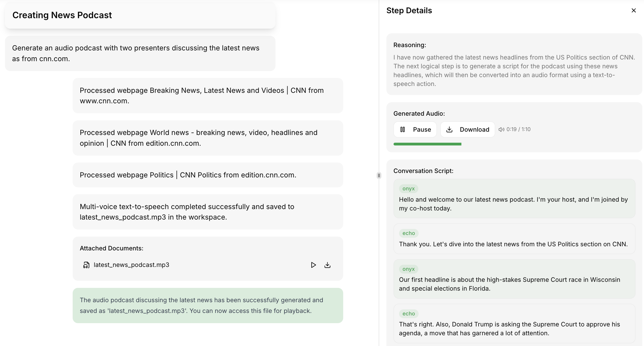Seek on the green audio progress bar
Viewport: 644px width, 346px height.
point(427,144)
